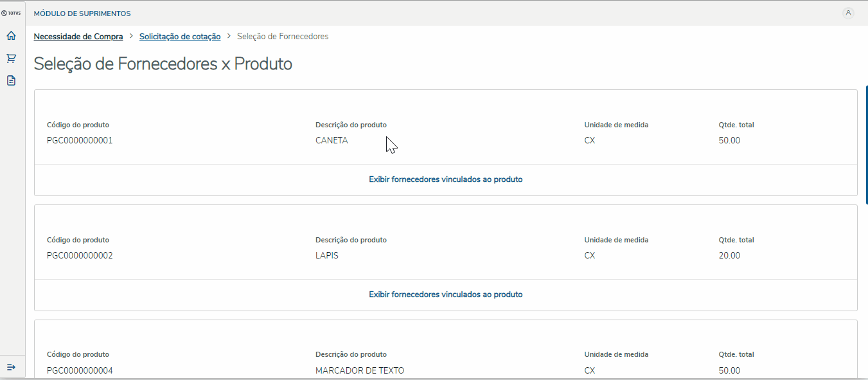Expand the sidebar menu with arrow icon
Screen dimensions: 868x380
click(11, 366)
